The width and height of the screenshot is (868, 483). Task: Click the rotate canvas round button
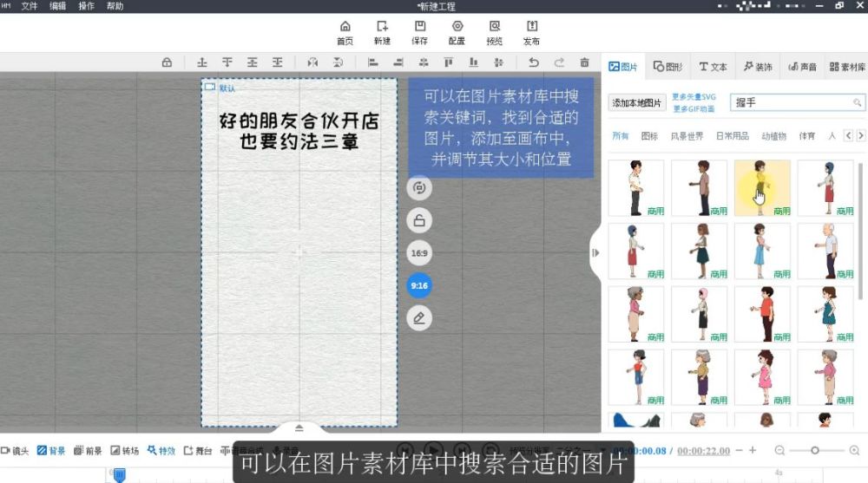point(419,187)
